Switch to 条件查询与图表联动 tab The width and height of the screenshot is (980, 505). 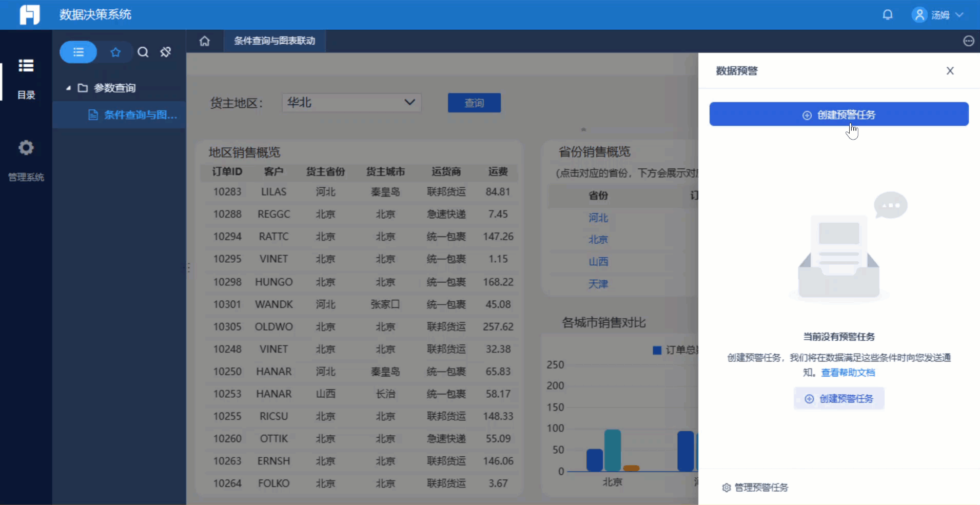click(x=275, y=41)
